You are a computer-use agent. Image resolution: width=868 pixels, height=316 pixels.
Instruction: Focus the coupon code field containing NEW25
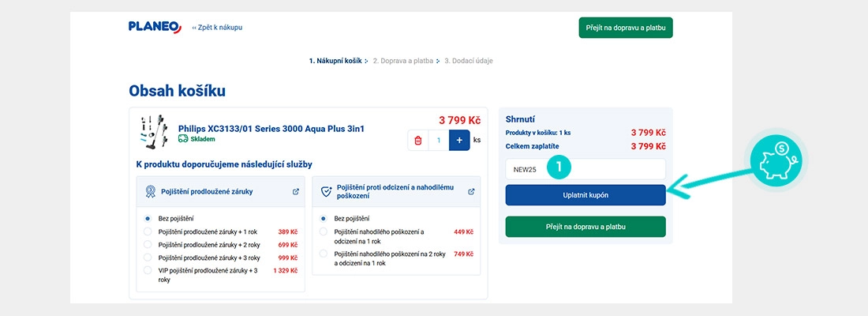point(586,169)
